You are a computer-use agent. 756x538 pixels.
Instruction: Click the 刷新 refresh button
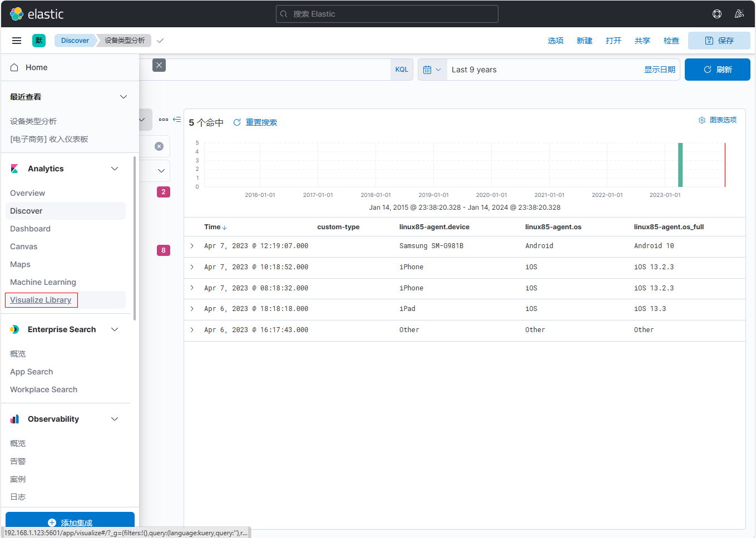717,70
